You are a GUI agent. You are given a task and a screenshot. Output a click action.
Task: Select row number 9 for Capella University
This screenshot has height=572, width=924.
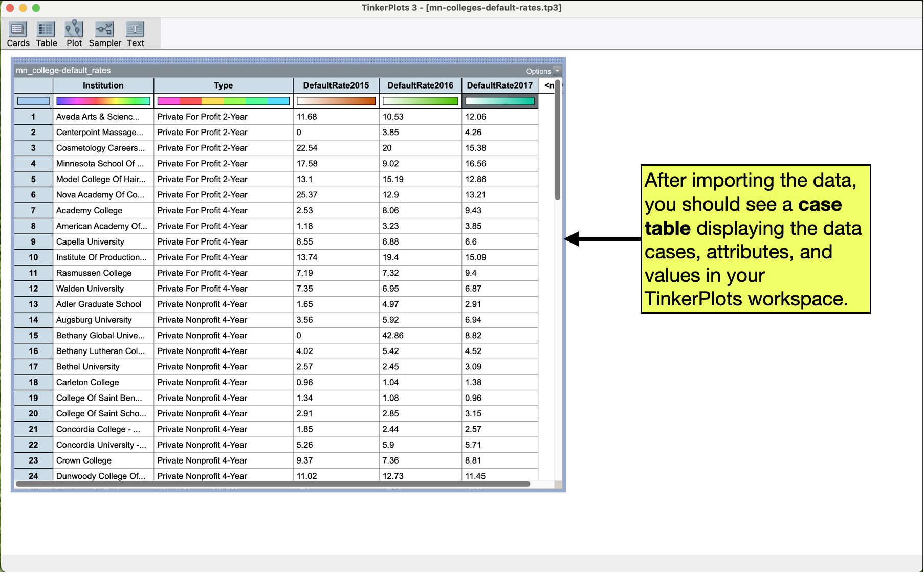click(x=33, y=241)
